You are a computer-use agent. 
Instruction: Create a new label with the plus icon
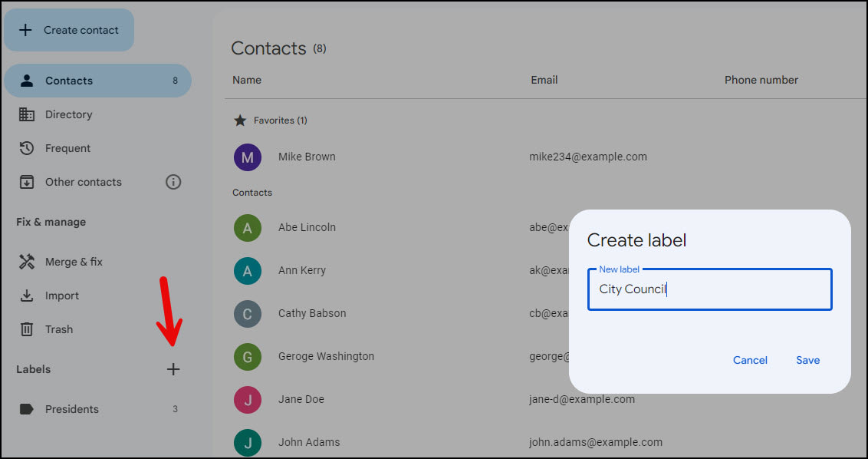(x=173, y=368)
